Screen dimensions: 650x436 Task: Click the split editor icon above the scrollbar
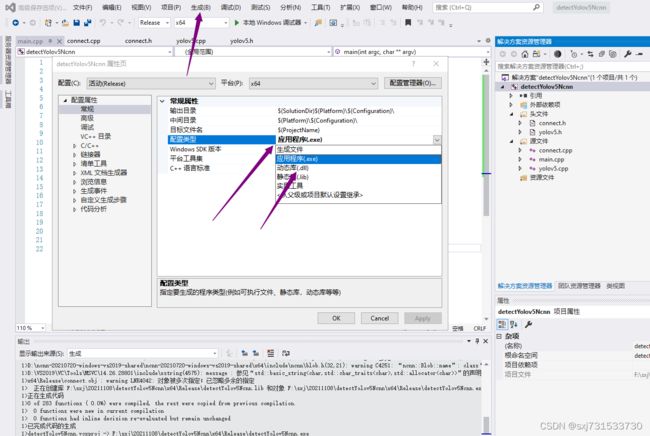coord(486,62)
